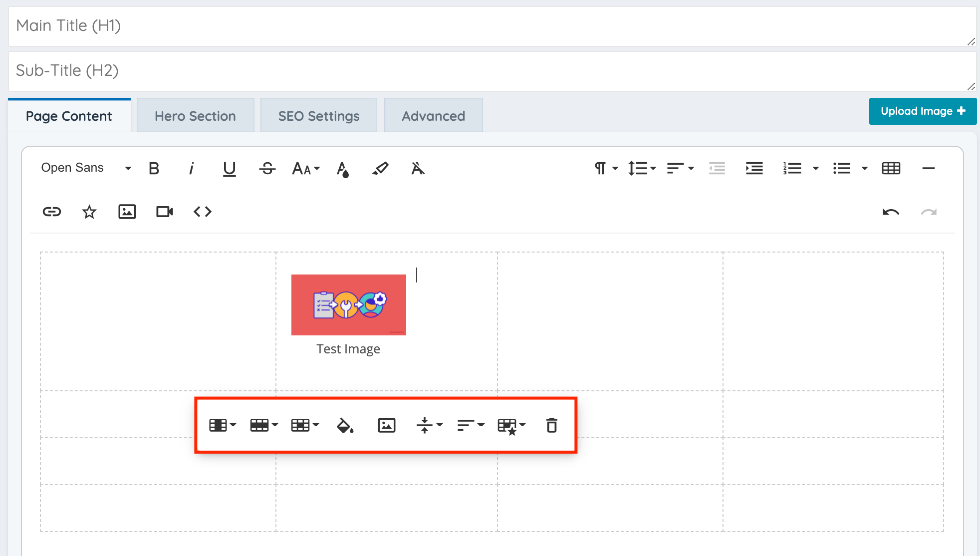This screenshot has height=556, width=980.
Task: Switch to the Hero Section tab
Action: 195,116
